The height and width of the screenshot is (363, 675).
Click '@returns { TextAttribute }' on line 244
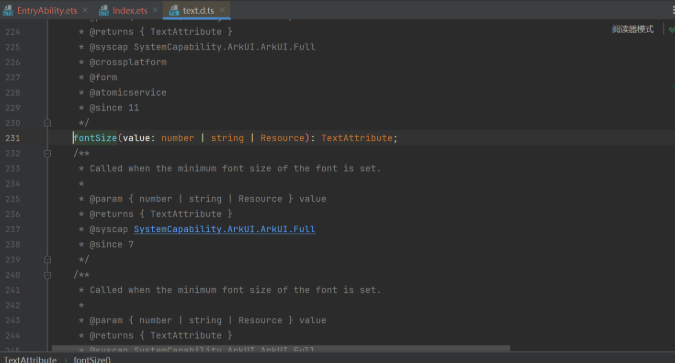pos(161,335)
